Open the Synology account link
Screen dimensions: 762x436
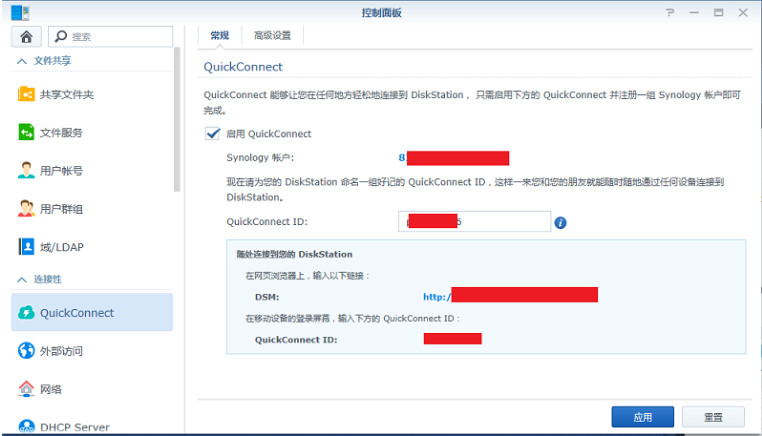pyautogui.click(x=454, y=158)
